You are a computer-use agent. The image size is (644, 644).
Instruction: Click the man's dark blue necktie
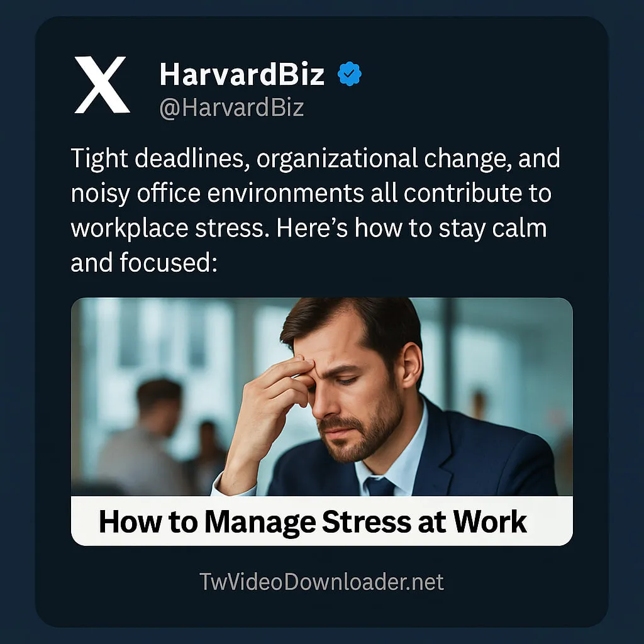coord(380,486)
